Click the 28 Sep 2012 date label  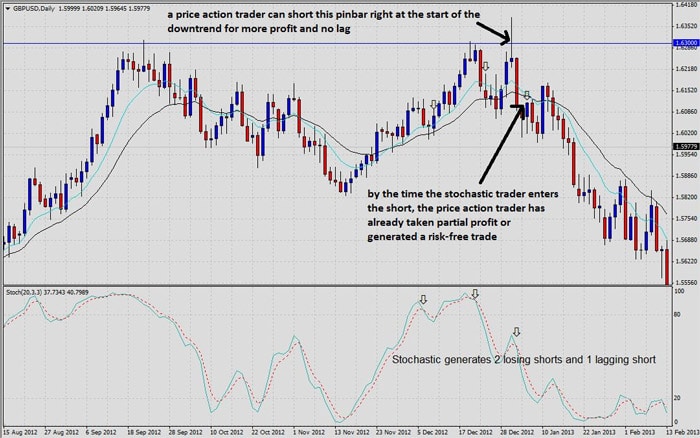click(185, 432)
